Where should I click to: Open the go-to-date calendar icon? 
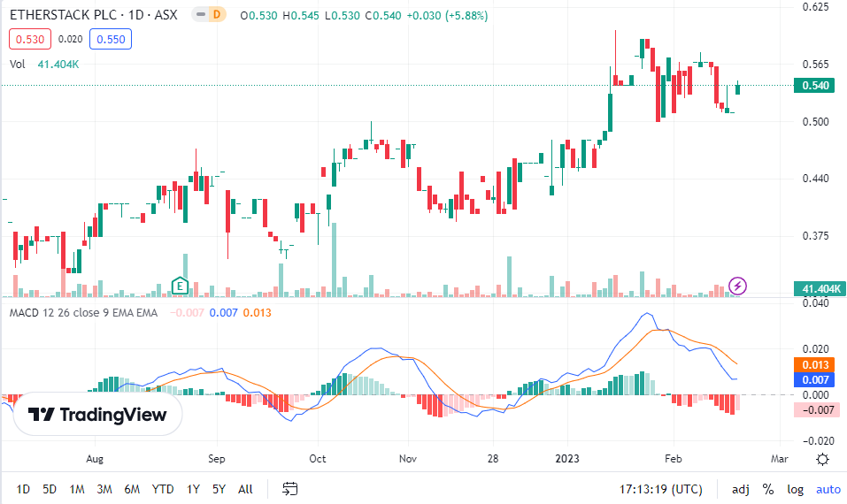[289, 489]
